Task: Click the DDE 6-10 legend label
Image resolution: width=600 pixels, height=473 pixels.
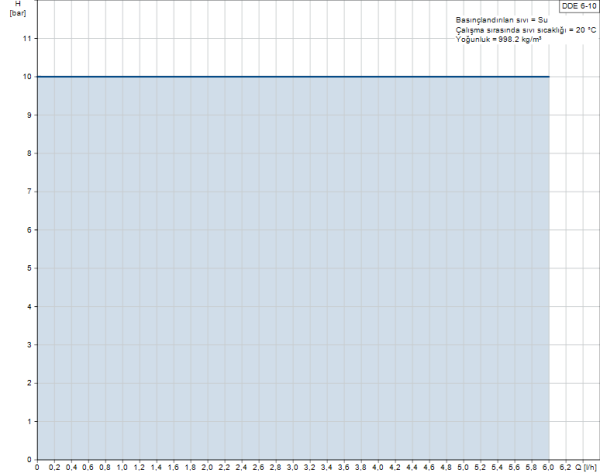Action: point(579,6)
